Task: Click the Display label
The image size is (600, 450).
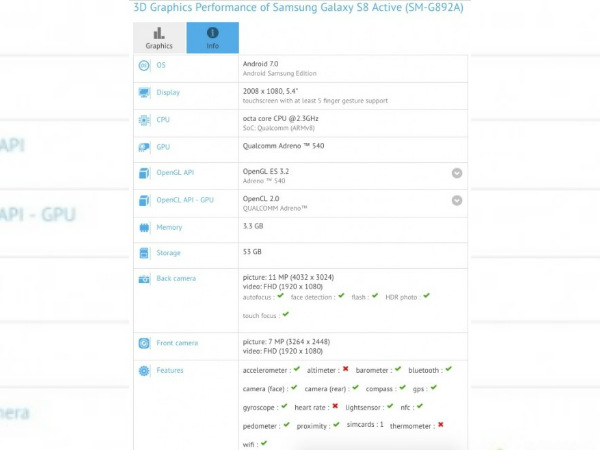Action: tap(168, 93)
